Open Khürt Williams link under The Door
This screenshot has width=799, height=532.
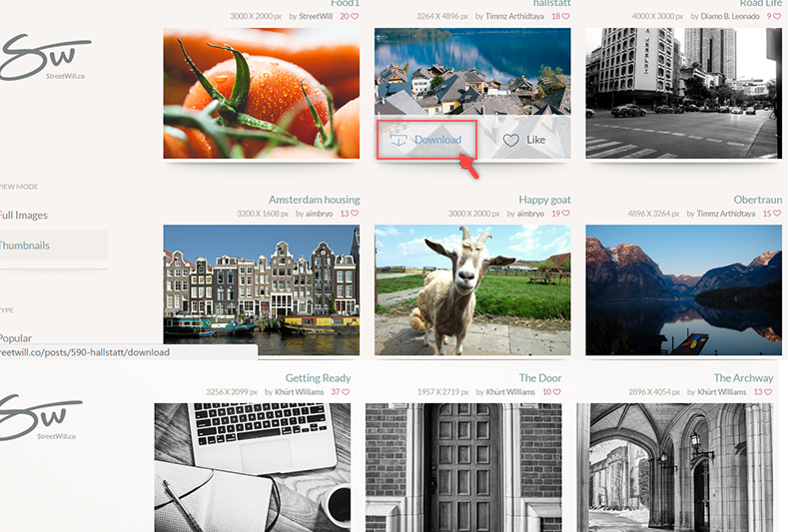[x=510, y=392]
